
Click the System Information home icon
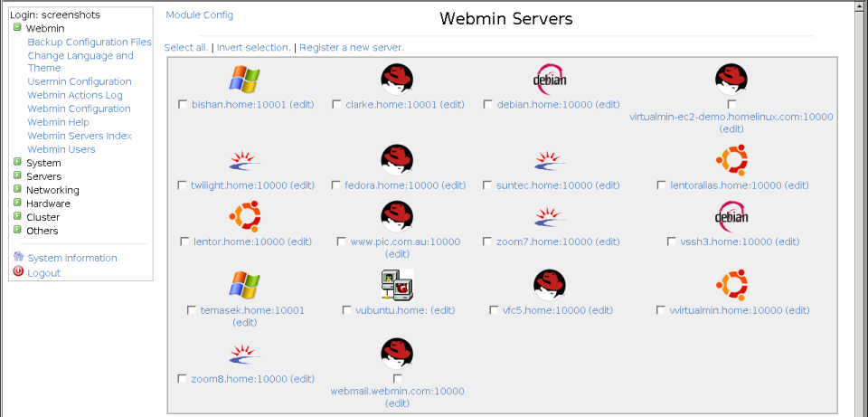(18, 256)
